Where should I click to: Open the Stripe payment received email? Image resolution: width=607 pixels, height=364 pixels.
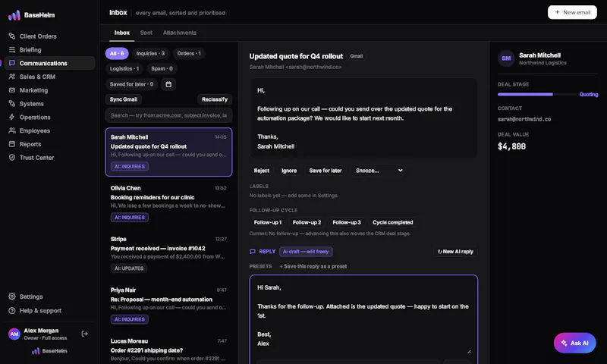(x=168, y=254)
